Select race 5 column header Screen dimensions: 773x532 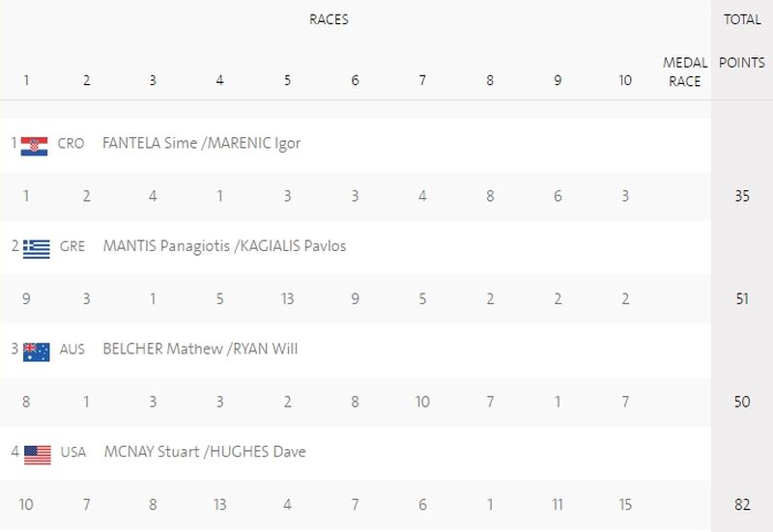pos(287,80)
